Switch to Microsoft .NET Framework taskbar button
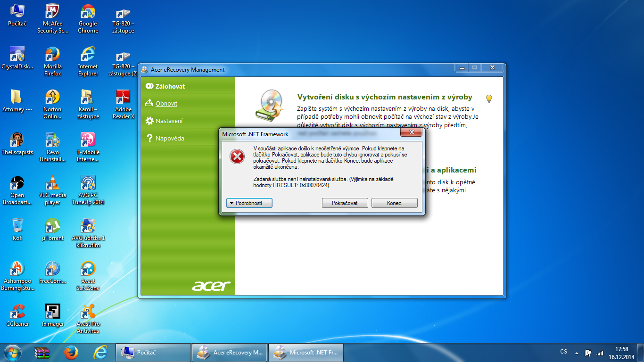Screen dimensions: 644x362 pos(305,352)
